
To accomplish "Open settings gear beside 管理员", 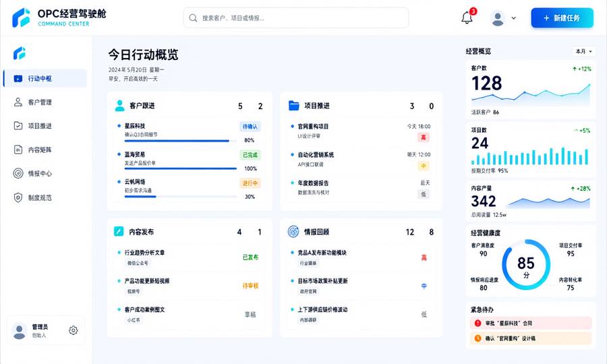I will click(73, 330).
